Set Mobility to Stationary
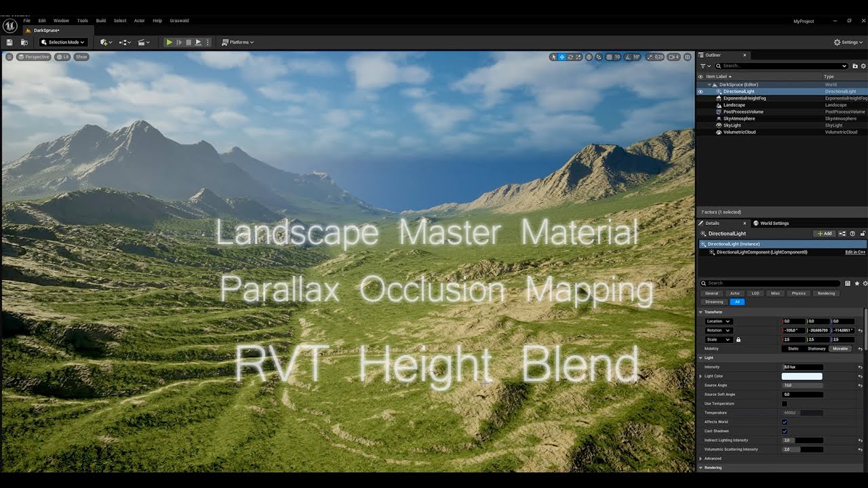This screenshot has width=868, height=488. (816, 348)
